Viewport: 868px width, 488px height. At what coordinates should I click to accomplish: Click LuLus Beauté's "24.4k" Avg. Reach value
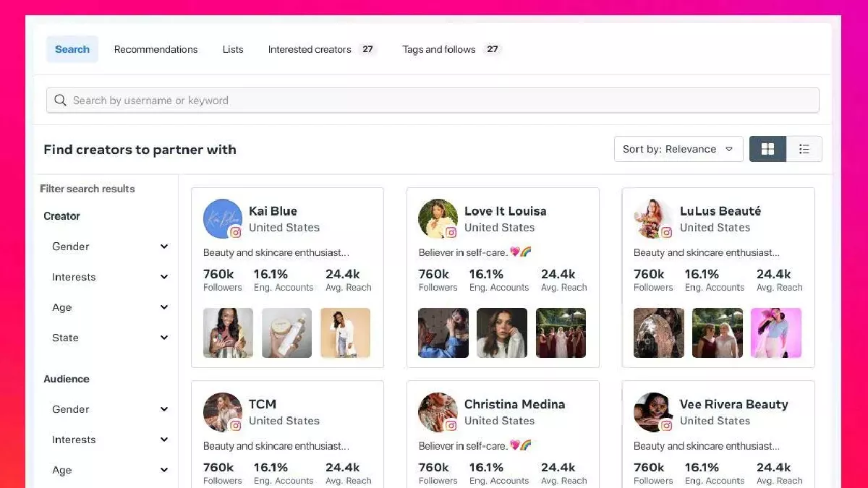(x=774, y=274)
